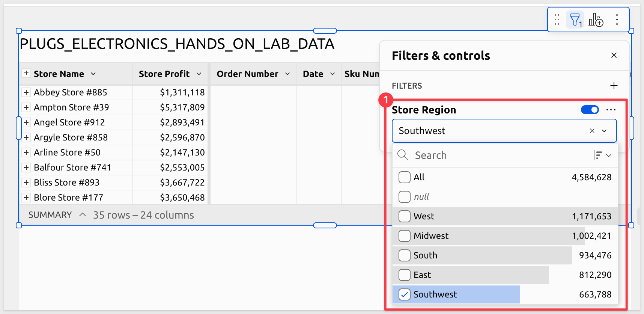Expand the SUMMARY bar chevron
This screenshot has width=644, height=314.
pyautogui.click(x=83, y=215)
